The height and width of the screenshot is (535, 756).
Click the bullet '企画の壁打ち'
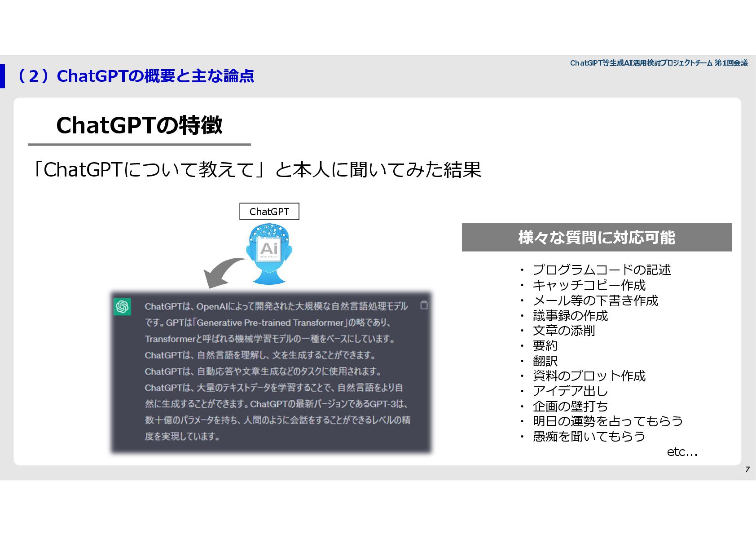tap(570, 406)
